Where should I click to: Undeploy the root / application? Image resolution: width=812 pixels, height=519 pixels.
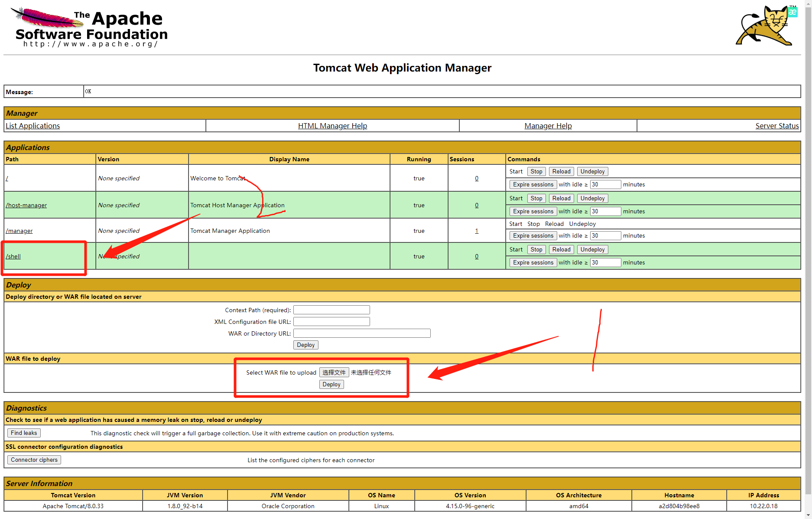(x=592, y=172)
